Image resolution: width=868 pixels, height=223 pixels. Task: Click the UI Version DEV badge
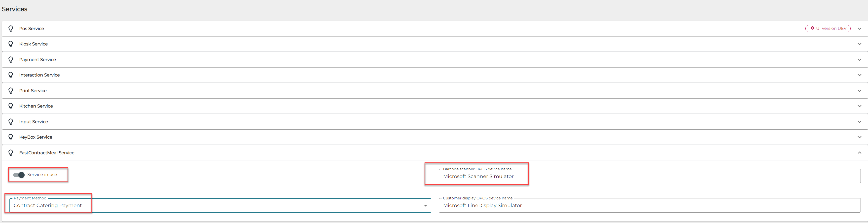click(828, 29)
